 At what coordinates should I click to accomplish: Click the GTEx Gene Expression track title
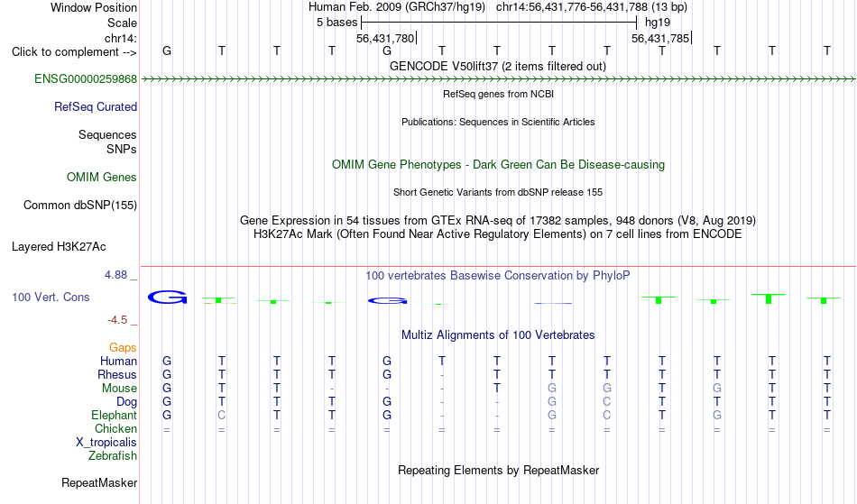[498, 221]
